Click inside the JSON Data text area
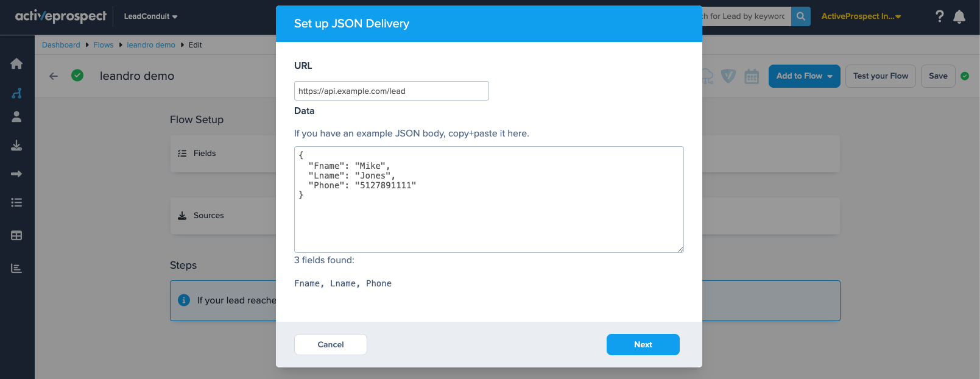The width and height of the screenshot is (980, 379). point(488,219)
